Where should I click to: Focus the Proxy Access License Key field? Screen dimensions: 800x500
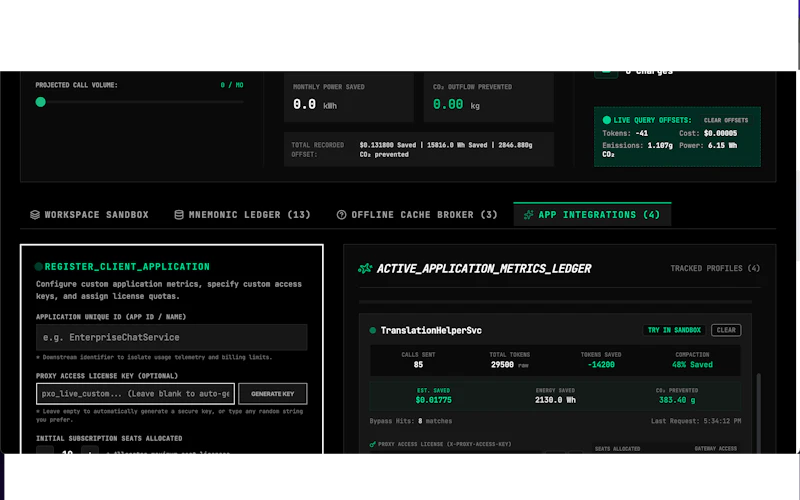pos(135,394)
